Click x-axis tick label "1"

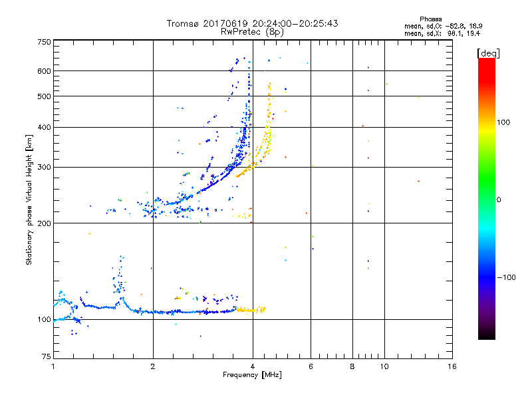pos(53,366)
